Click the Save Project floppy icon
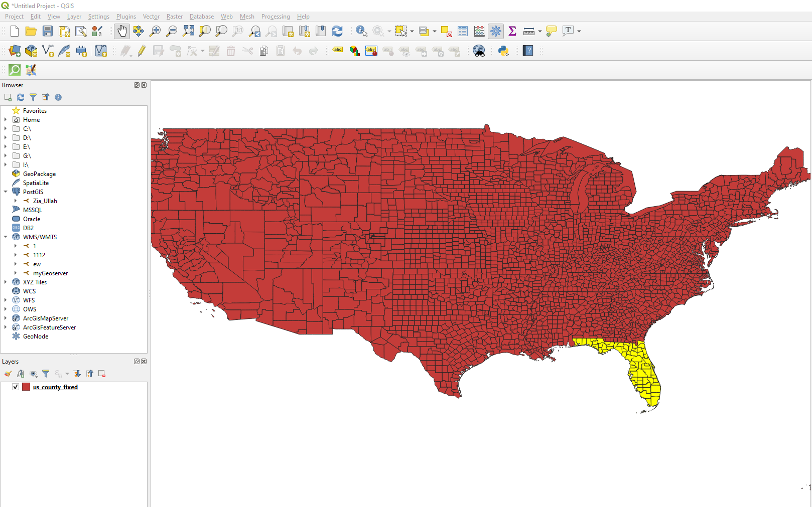Image resolution: width=812 pixels, height=507 pixels. point(48,31)
